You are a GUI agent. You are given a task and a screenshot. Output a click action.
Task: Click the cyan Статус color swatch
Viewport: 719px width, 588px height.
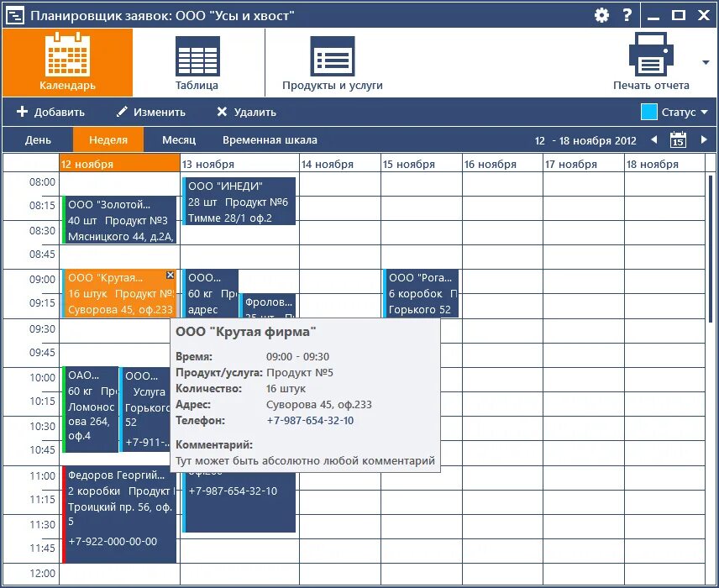tap(648, 112)
